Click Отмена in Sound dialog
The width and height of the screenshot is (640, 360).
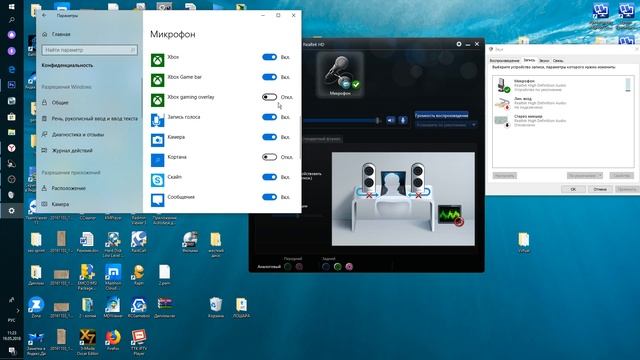tap(600, 189)
